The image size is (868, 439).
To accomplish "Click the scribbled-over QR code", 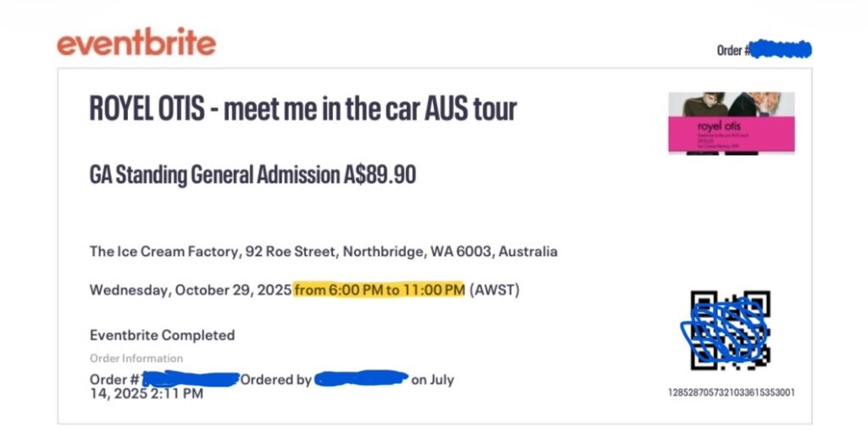I will [x=729, y=332].
